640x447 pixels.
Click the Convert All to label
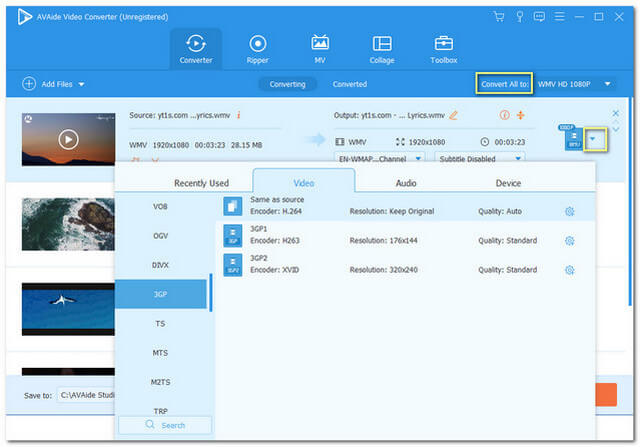[504, 84]
